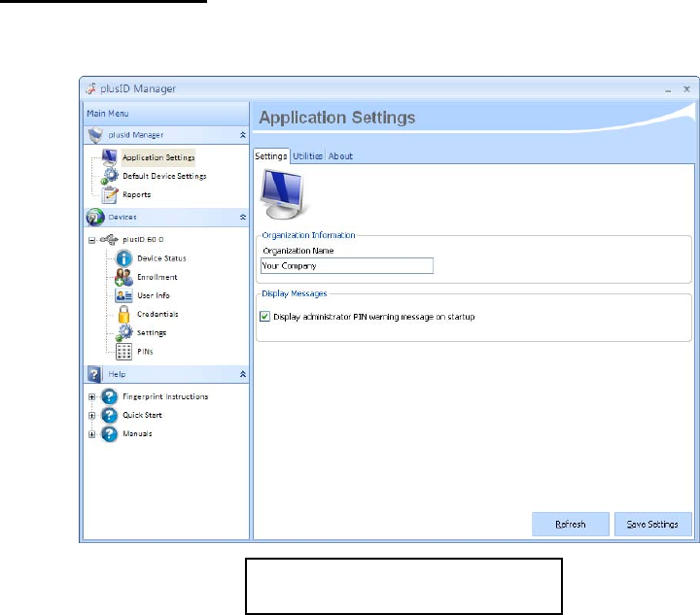Screen dimensions: 700x615
Task: Click the Manuals question mark icon
Action: click(x=109, y=434)
